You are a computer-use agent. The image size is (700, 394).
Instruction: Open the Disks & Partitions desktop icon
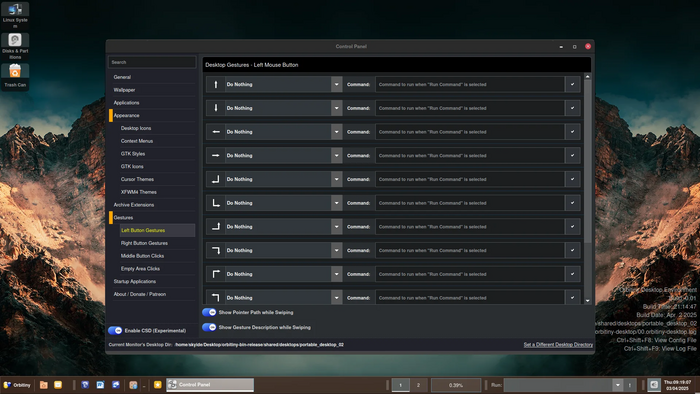pyautogui.click(x=15, y=46)
